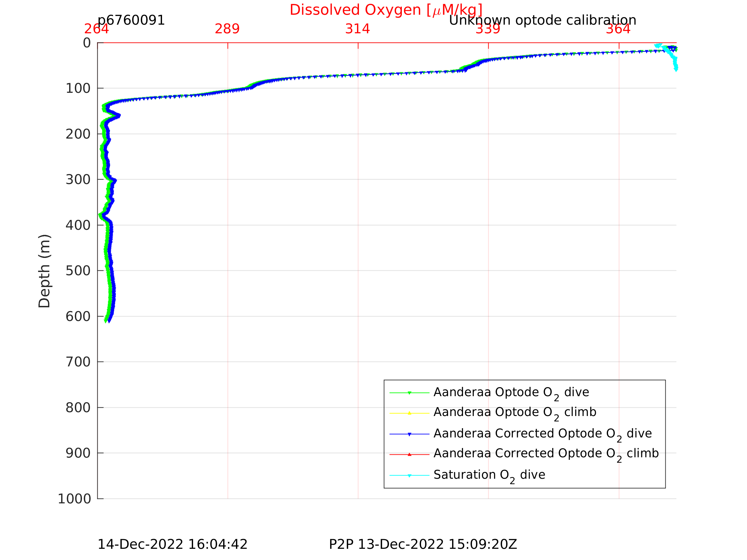
Task: Click the profile's deepest point near 600 m
Action: tap(109, 321)
